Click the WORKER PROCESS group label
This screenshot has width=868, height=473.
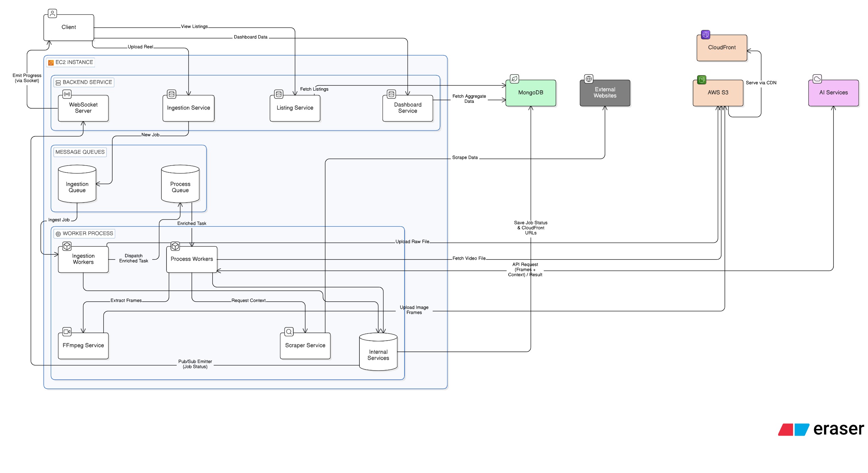tap(84, 234)
